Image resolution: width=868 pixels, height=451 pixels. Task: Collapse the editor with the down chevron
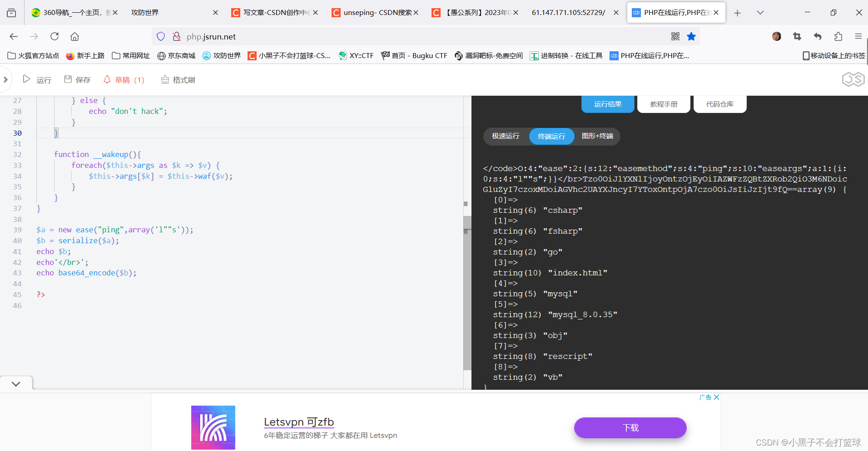click(16, 383)
